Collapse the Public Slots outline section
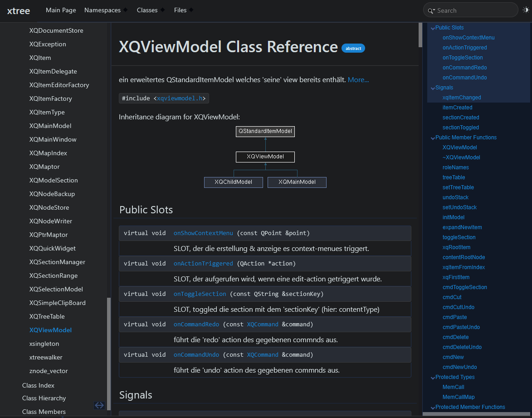The image size is (532, 418). click(433, 28)
